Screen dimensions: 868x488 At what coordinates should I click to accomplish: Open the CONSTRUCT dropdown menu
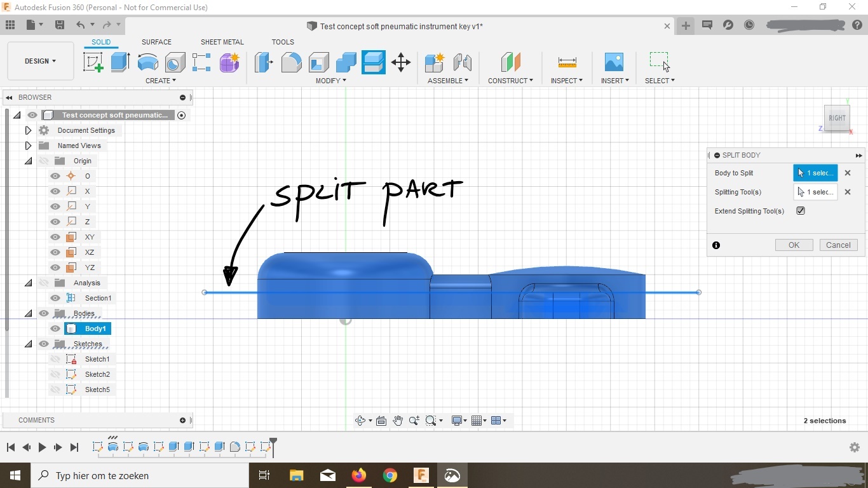coord(510,81)
